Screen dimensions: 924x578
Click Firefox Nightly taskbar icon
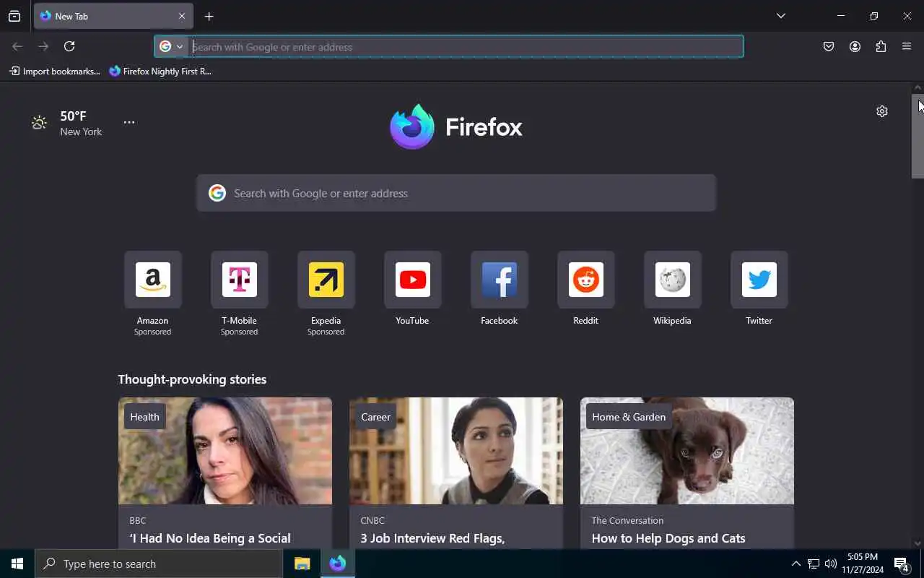pos(338,564)
